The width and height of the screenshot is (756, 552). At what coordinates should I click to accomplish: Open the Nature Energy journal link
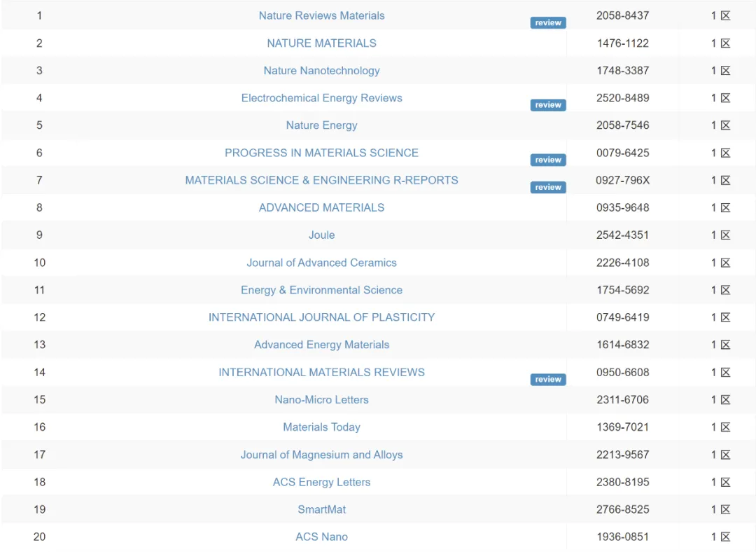coord(321,125)
